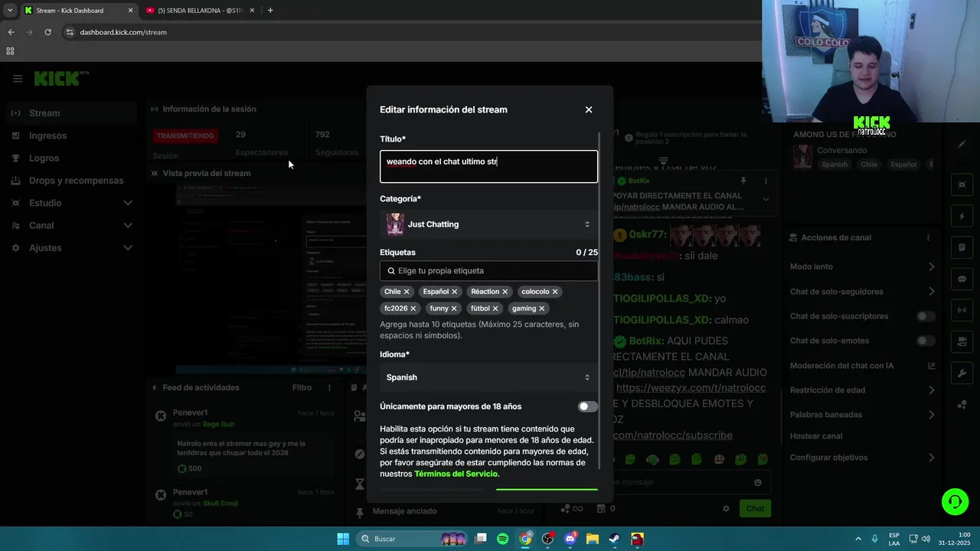Open Modo lento settings
Viewport: 980px width, 551px height.
[862, 267]
